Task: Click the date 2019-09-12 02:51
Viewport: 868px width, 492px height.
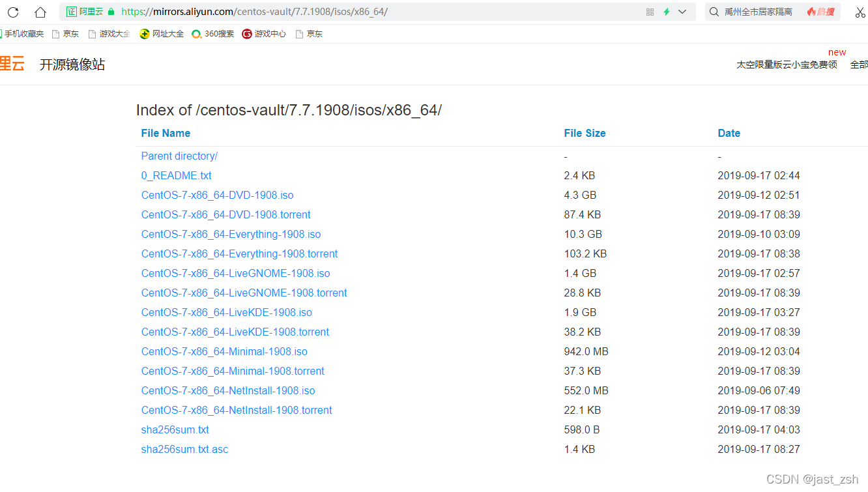Action: pos(759,195)
